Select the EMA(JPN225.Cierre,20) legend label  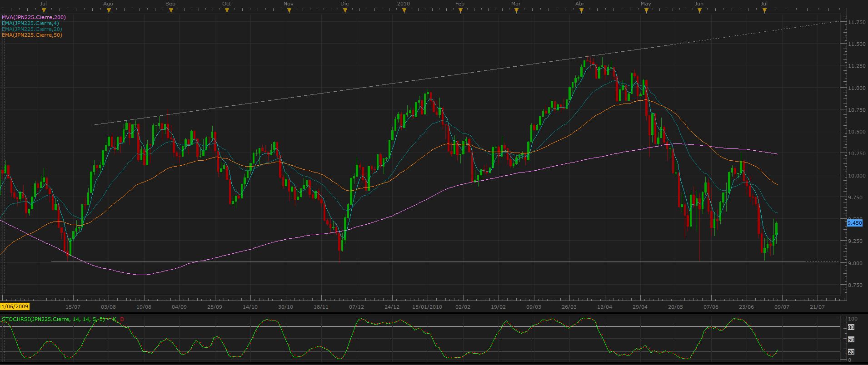click(x=32, y=29)
